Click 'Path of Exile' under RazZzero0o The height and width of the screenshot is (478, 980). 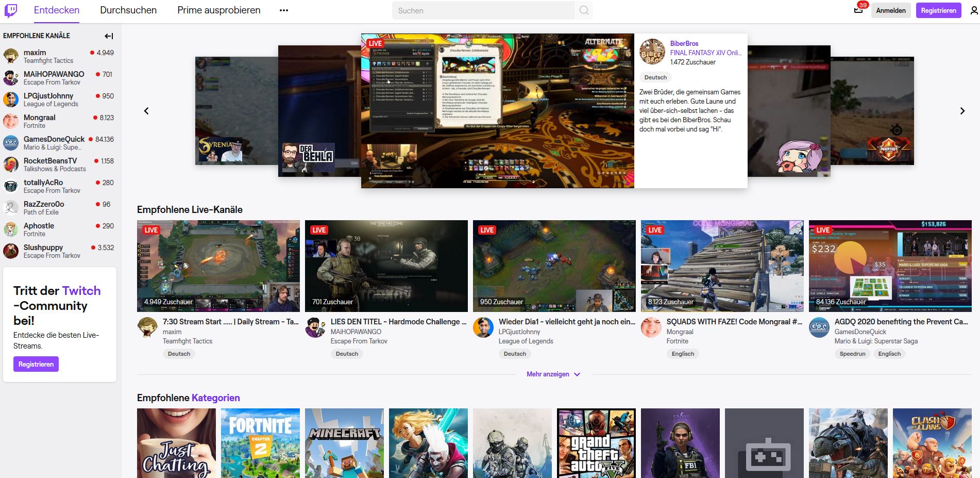[41, 212]
